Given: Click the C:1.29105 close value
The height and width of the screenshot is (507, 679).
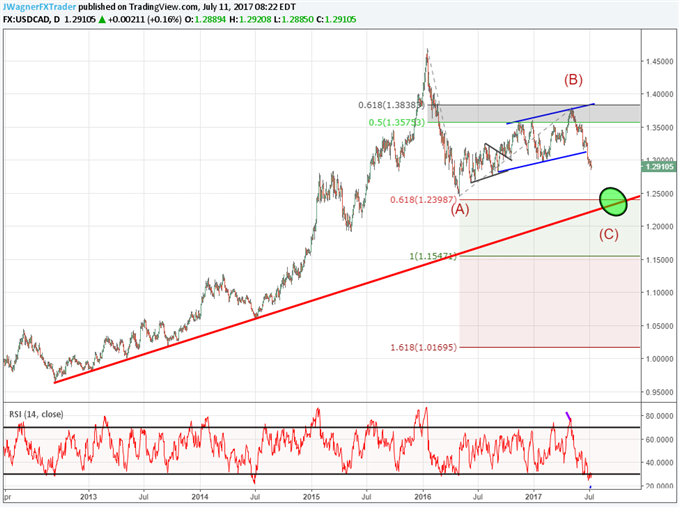Looking at the screenshot, I should coord(336,19).
